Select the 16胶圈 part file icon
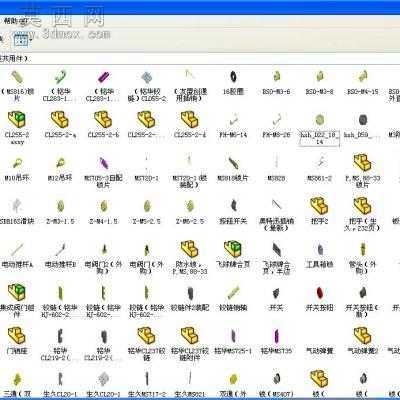Screen dimensions: 400x400 point(233,77)
